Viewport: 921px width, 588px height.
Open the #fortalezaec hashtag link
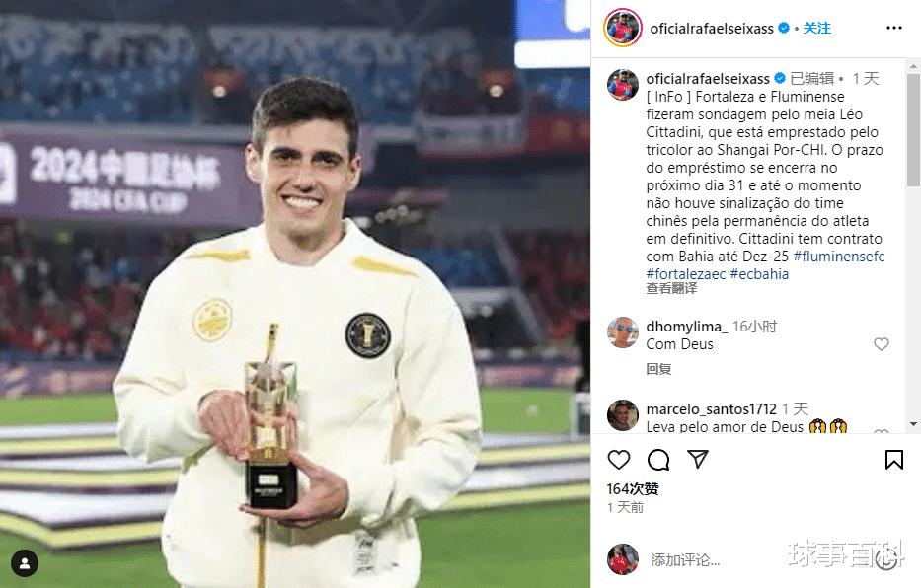pyautogui.click(x=686, y=274)
